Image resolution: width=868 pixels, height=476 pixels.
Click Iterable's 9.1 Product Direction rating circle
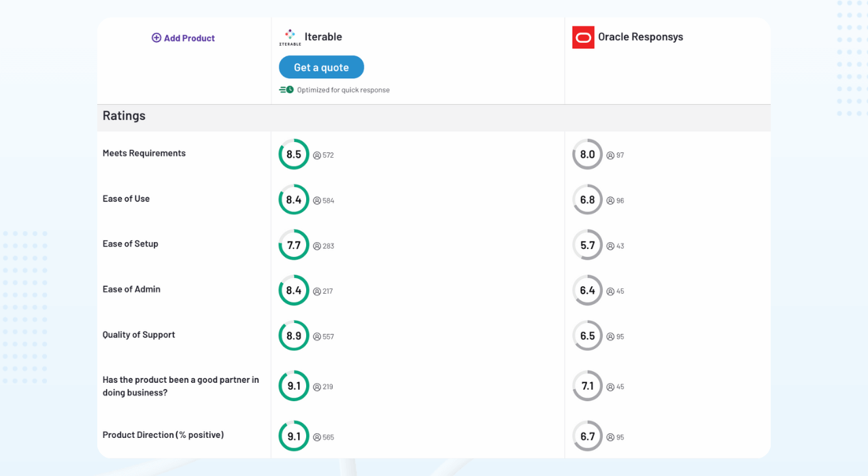pos(294,437)
